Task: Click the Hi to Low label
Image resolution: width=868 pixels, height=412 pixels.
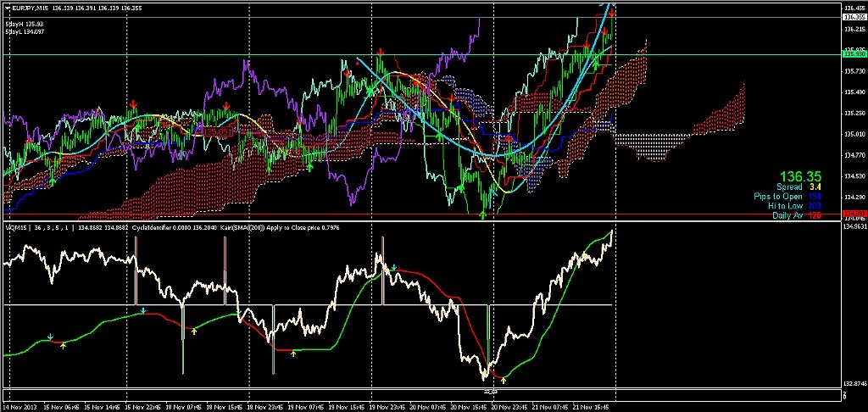Action: pyautogui.click(x=784, y=206)
